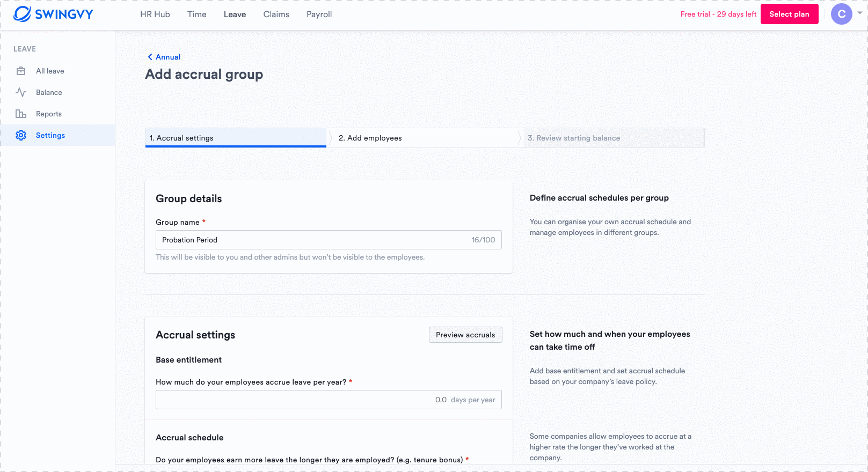The width and height of the screenshot is (868, 472).
Task: Focus the days per year entitlement field
Action: coord(329,400)
